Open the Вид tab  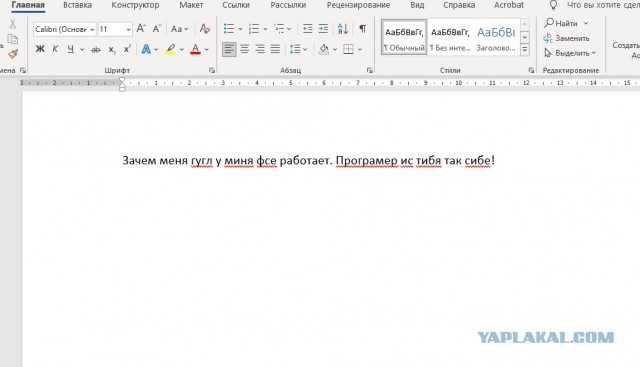(417, 5)
